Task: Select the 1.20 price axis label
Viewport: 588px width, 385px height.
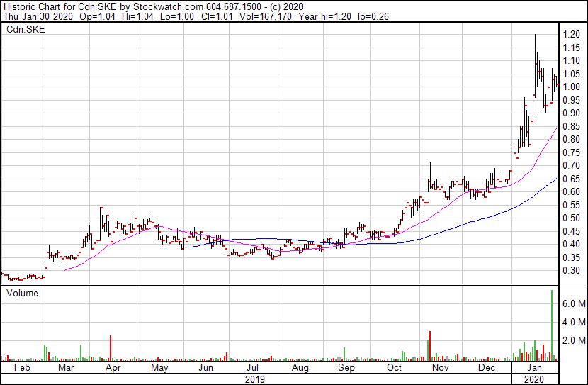Action: coord(572,34)
